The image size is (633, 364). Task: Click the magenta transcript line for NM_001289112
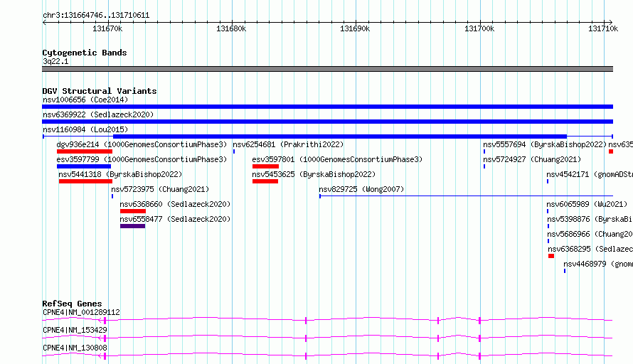tap(327, 320)
